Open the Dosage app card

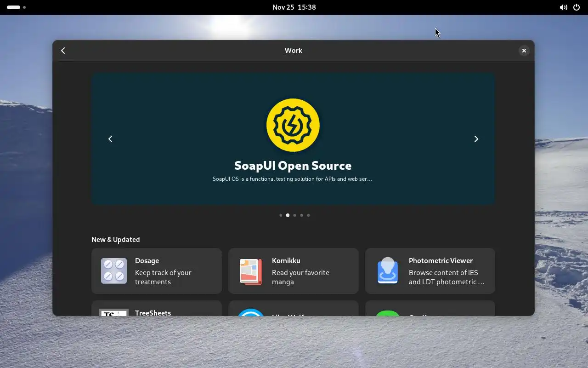157,271
